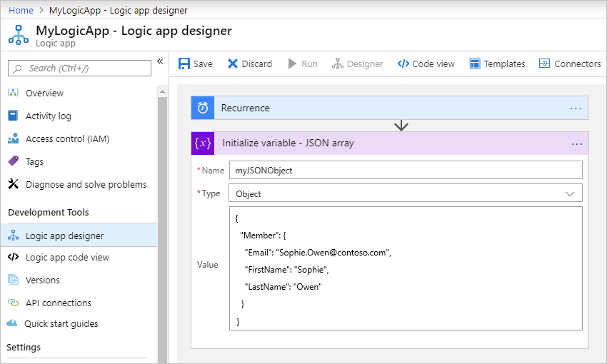
Task: Follow the Home breadcrumb link
Action: click(21, 11)
